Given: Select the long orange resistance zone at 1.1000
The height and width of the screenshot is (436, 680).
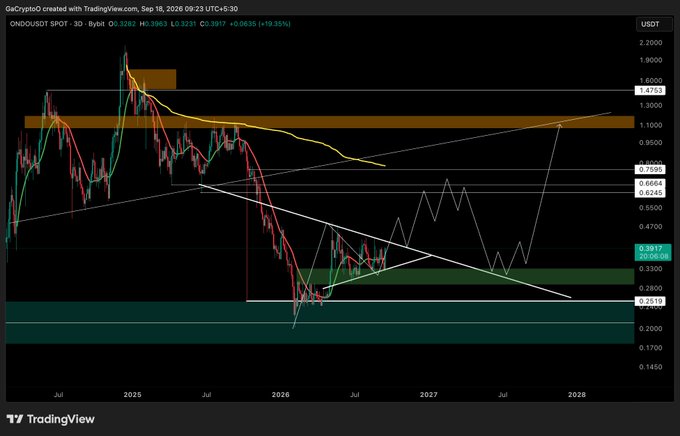Looking at the screenshot, I should [x=329, y=122].
